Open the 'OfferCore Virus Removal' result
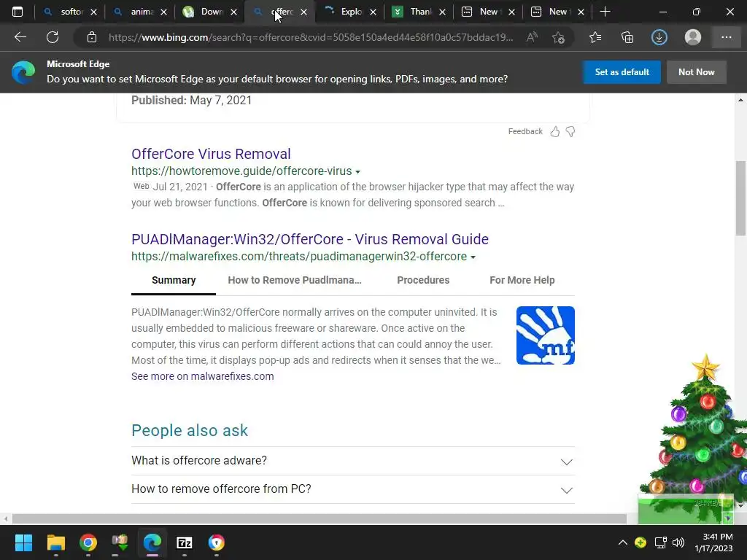 coord(211,154)
